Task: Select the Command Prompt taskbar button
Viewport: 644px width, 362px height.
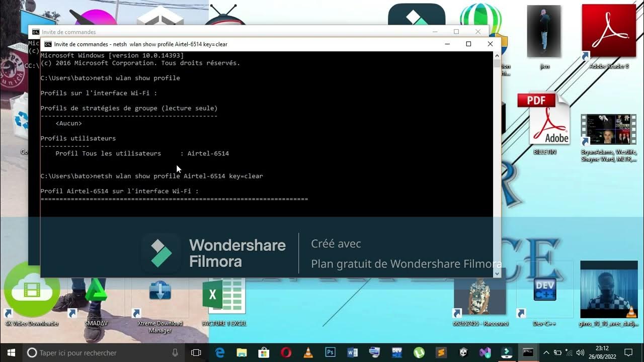Action: (528, 352)
